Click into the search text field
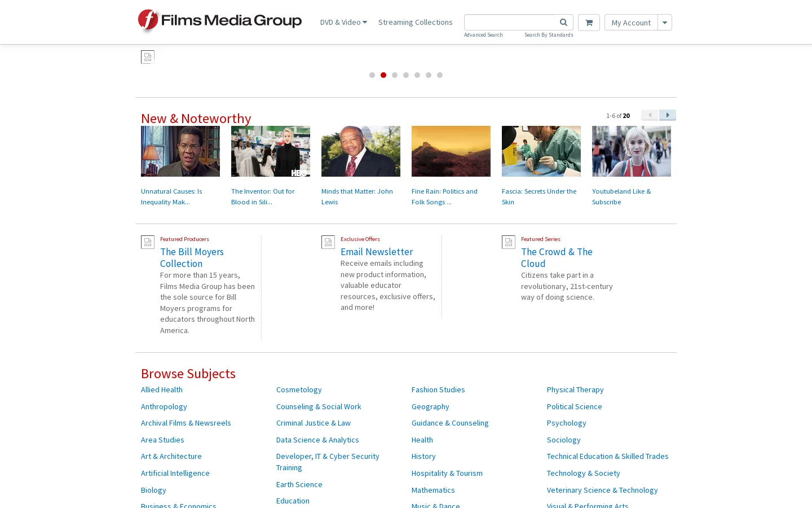 tap(510, 22)
